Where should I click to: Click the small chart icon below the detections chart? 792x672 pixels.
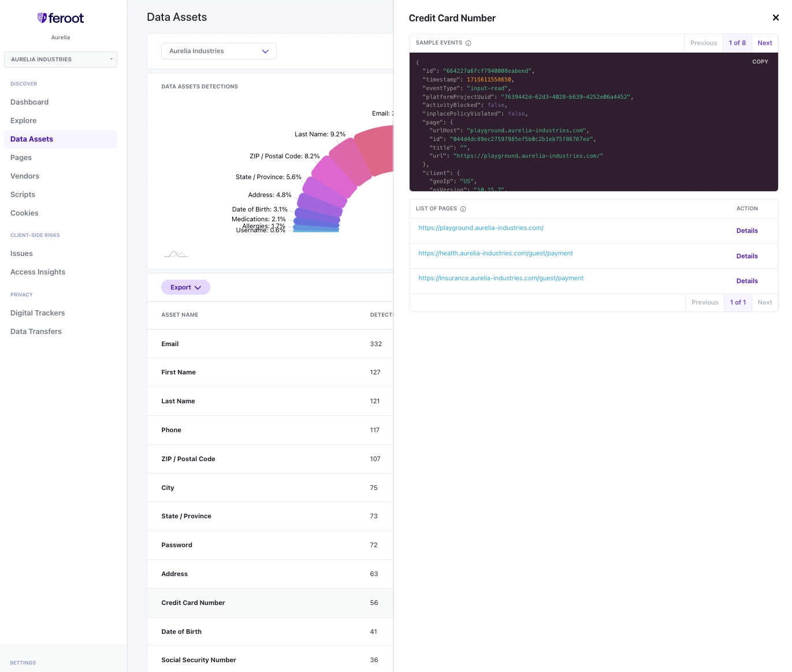(176, 254)
